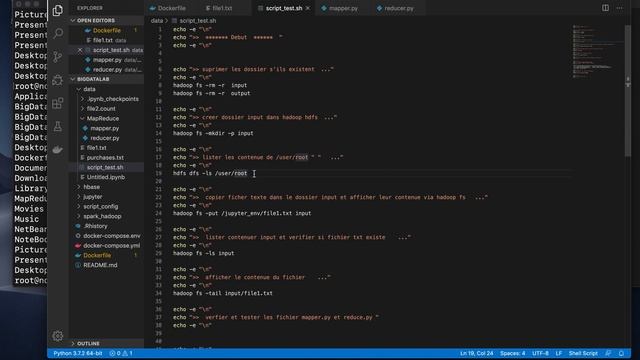Open the .Rhistory file
Image resolution: width=640 pixels, height=360 pixels.
[107, 226]
